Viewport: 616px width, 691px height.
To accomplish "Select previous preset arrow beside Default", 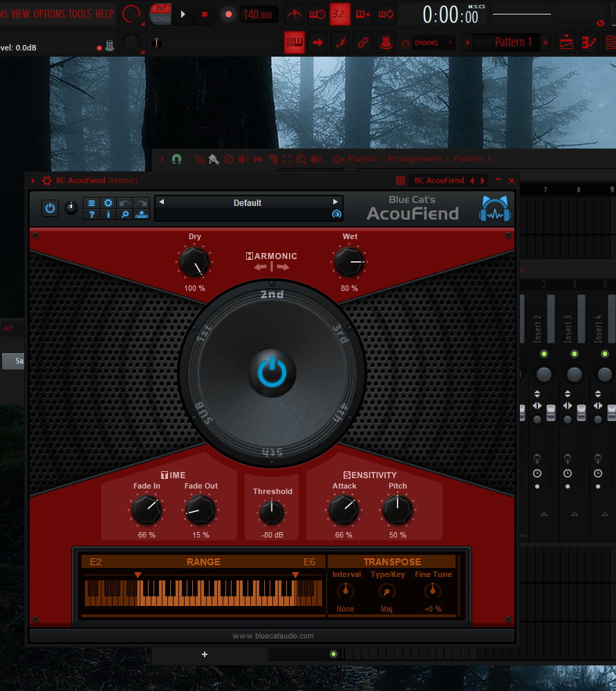I will click(x=162, y=202).
